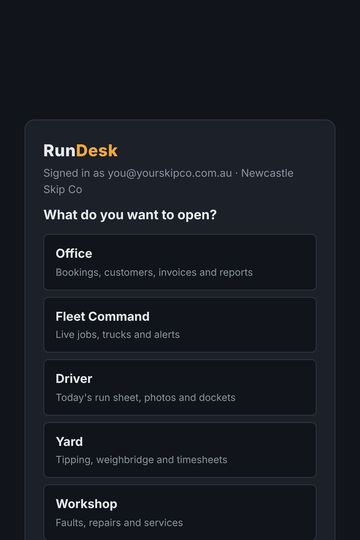Choose the Yard option
Screen dimensions: 360x540
click(x=180, y=450)
